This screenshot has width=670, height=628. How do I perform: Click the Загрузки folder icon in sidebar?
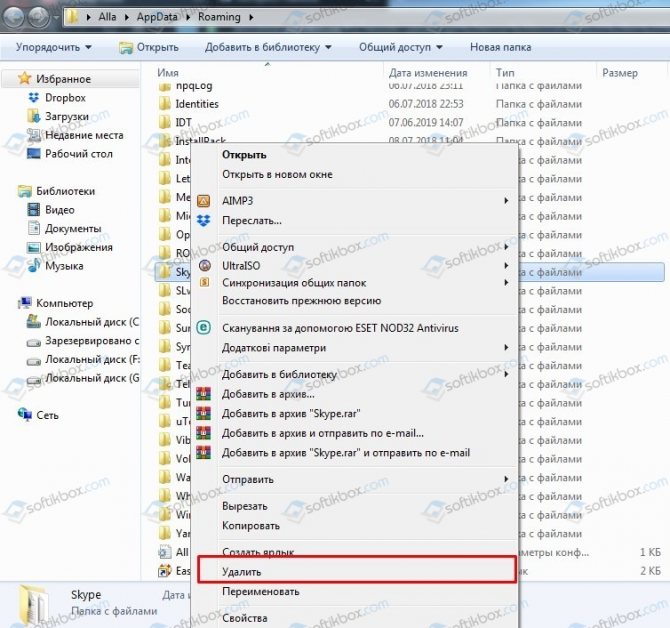click(x=33, y=116)
